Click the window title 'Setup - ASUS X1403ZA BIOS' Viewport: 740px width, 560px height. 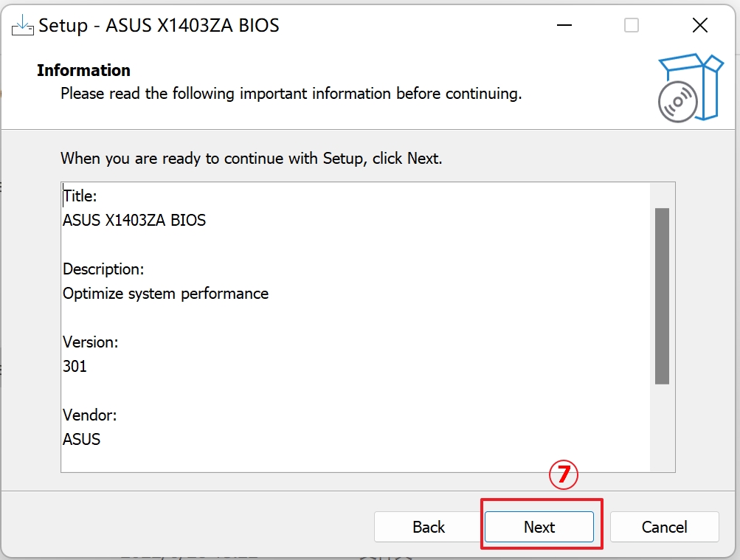(159, 26)
